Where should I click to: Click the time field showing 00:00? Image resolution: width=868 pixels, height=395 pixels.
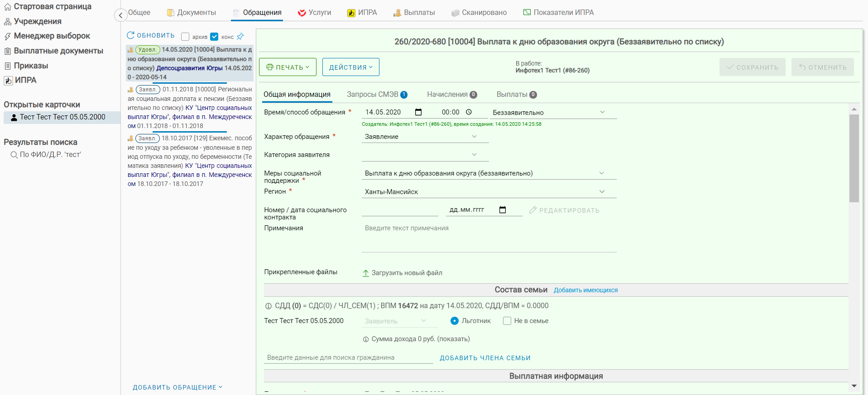coord(451,112)
